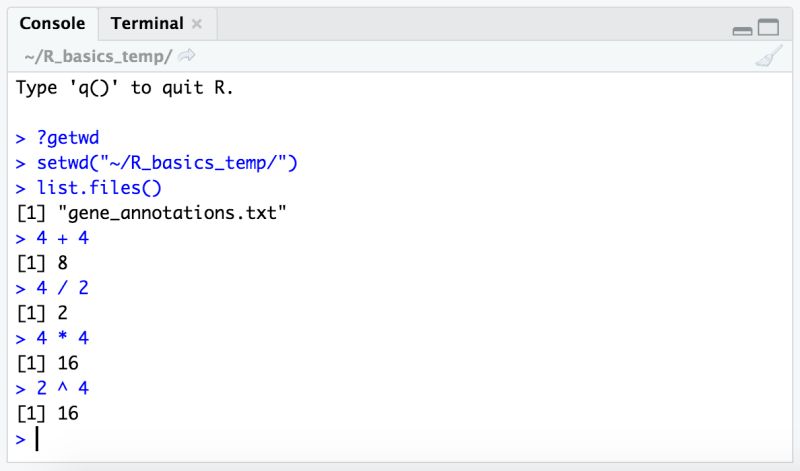Close the Terminal tab
This screenshot has height=471, width=800.
pyautogui.click(x=197, y=23)
